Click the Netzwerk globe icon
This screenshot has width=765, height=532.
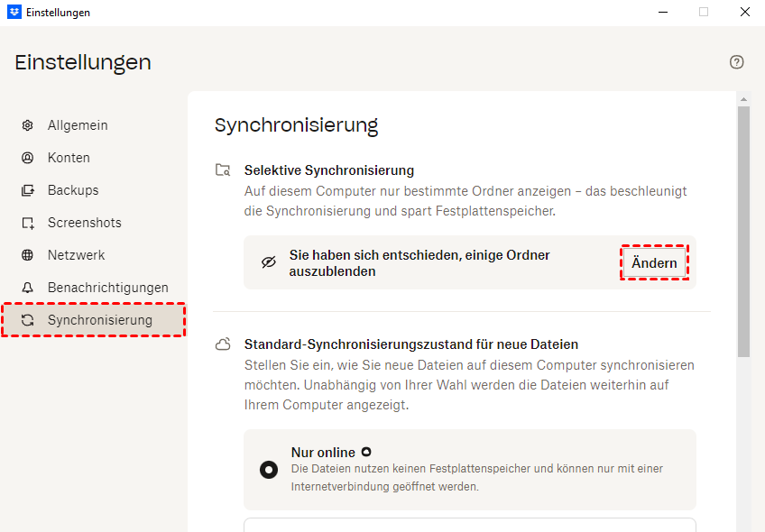point(28,255)
